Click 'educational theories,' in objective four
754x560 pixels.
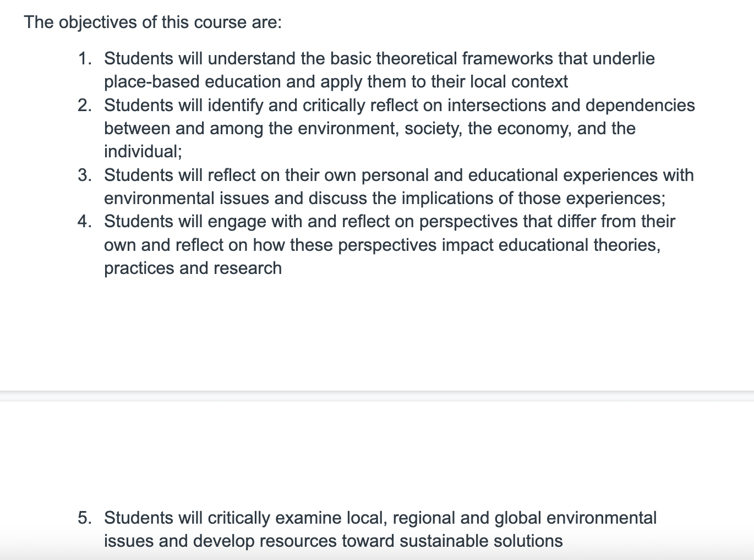coord(580,245)
